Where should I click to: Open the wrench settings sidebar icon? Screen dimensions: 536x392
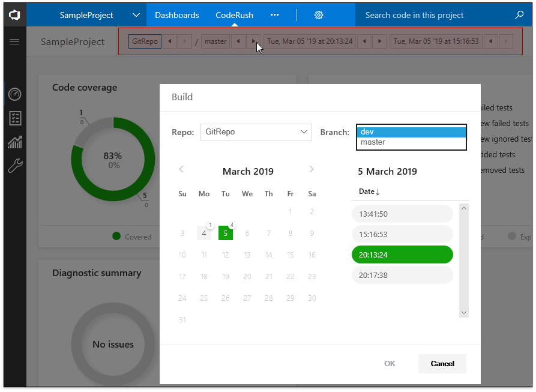click(x=15, y=166)
